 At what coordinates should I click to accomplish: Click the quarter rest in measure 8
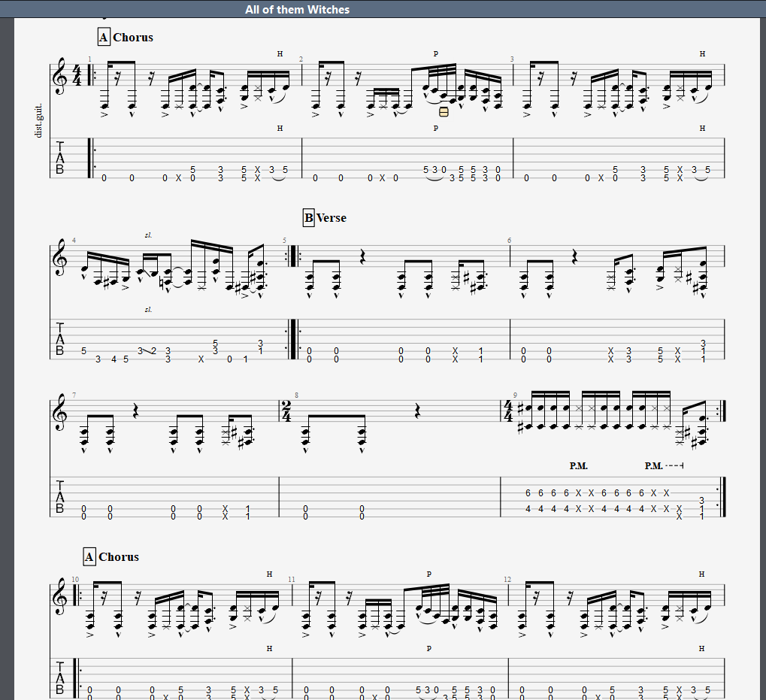[x=418, y=411]
